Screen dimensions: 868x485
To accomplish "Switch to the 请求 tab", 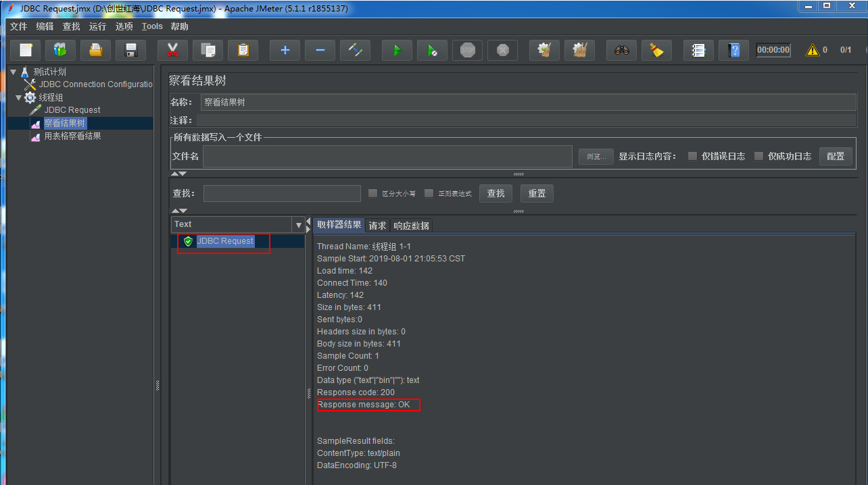I will (377, 226).
